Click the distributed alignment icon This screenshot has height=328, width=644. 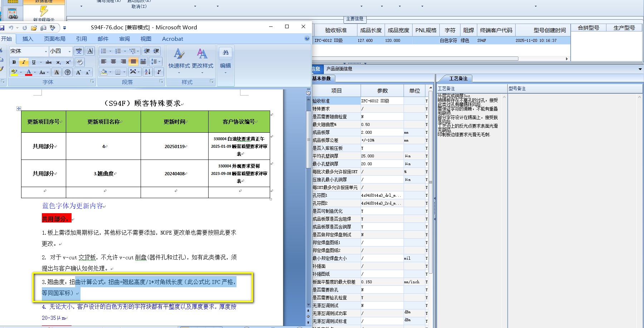(x=143, y=62)
